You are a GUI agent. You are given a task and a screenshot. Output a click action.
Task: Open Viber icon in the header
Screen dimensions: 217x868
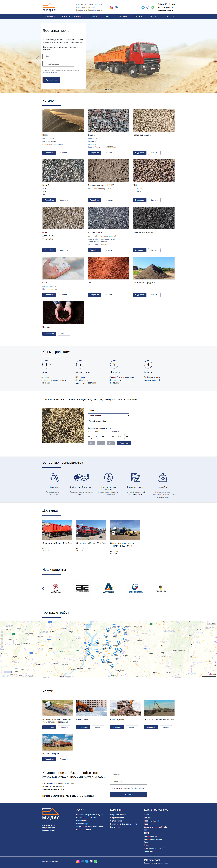click(148, 7)
